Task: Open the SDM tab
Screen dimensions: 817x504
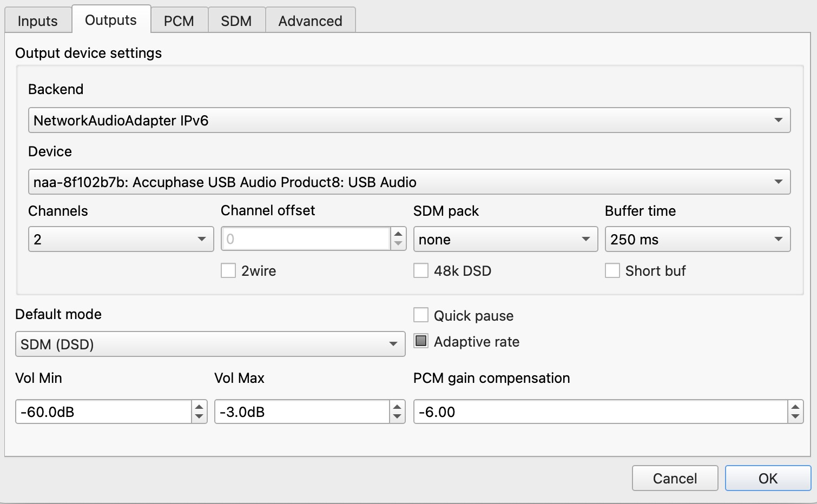Action: coord(236,21)
